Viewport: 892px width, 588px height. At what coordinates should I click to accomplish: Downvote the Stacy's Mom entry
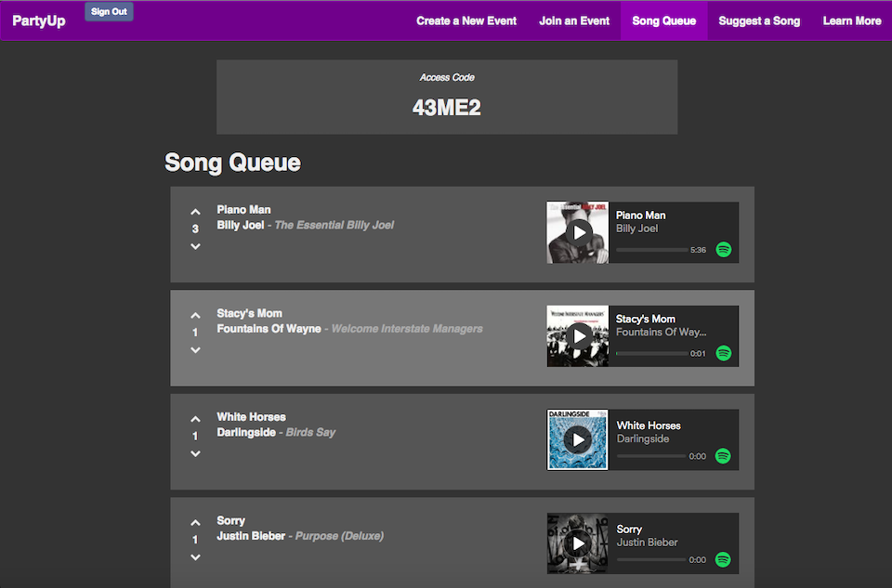click(x=195, y=349)
